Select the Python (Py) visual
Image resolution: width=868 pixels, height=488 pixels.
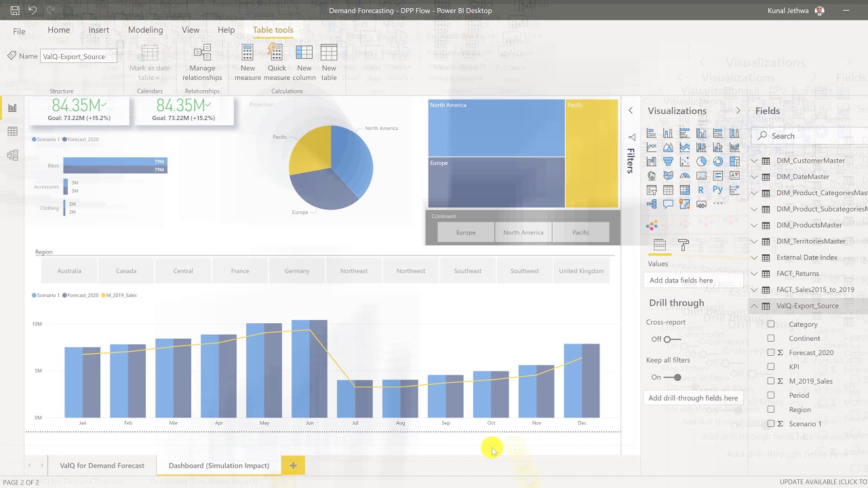point(717,190)
